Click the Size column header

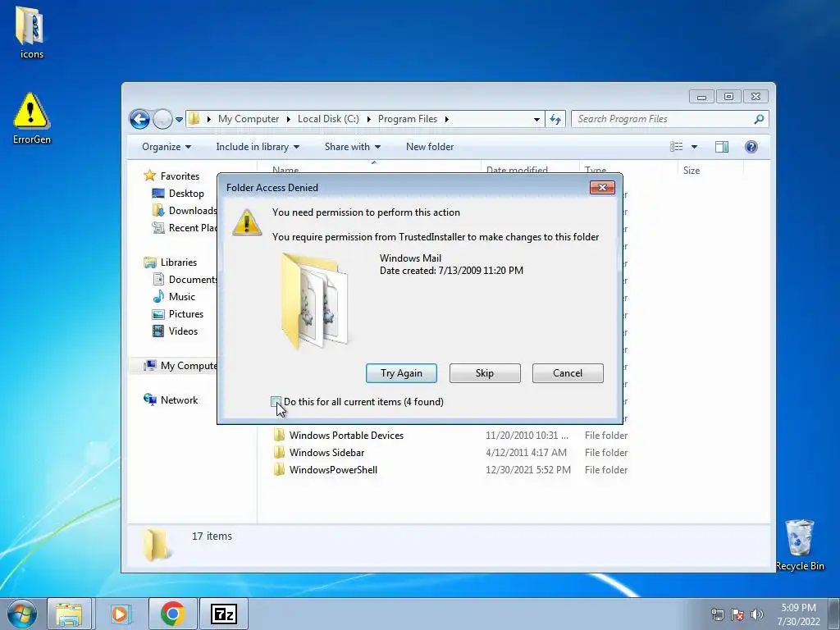click(691, 171)
